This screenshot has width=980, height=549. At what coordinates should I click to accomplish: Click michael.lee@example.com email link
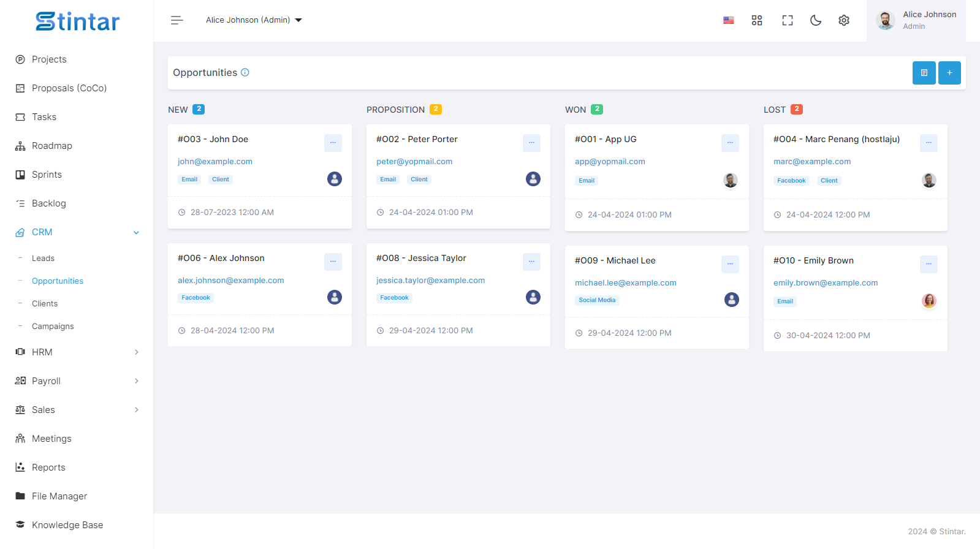(626, 283)
